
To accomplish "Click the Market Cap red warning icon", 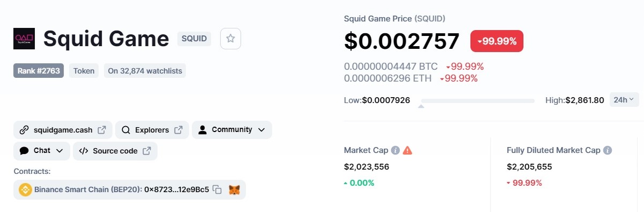I will [408, 150].
